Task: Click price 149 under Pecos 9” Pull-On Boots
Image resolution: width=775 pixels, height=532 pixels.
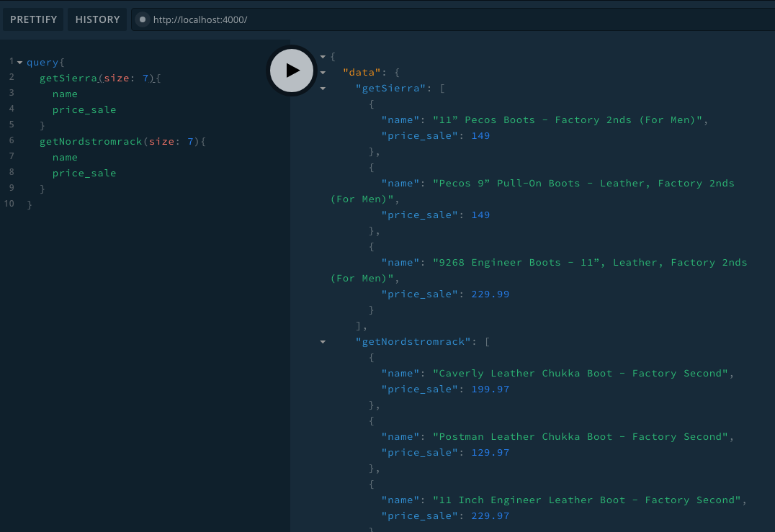Action: click(480, 215)
